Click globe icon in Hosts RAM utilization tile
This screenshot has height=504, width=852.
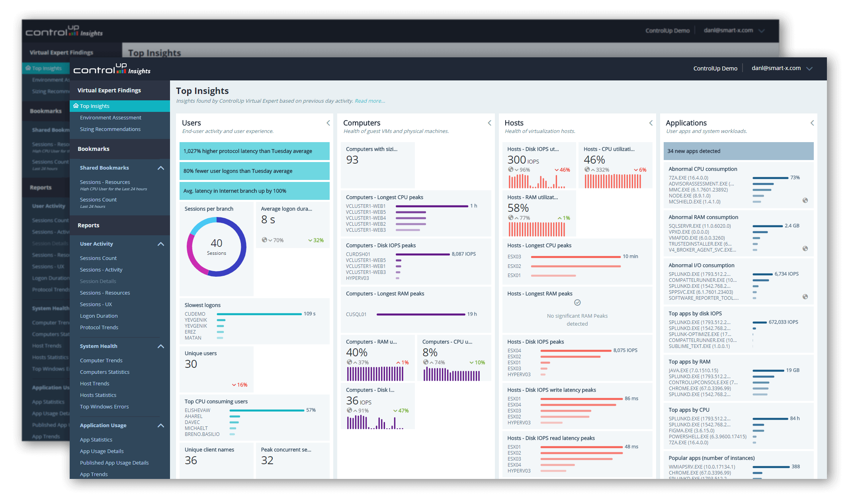point(511,218)
